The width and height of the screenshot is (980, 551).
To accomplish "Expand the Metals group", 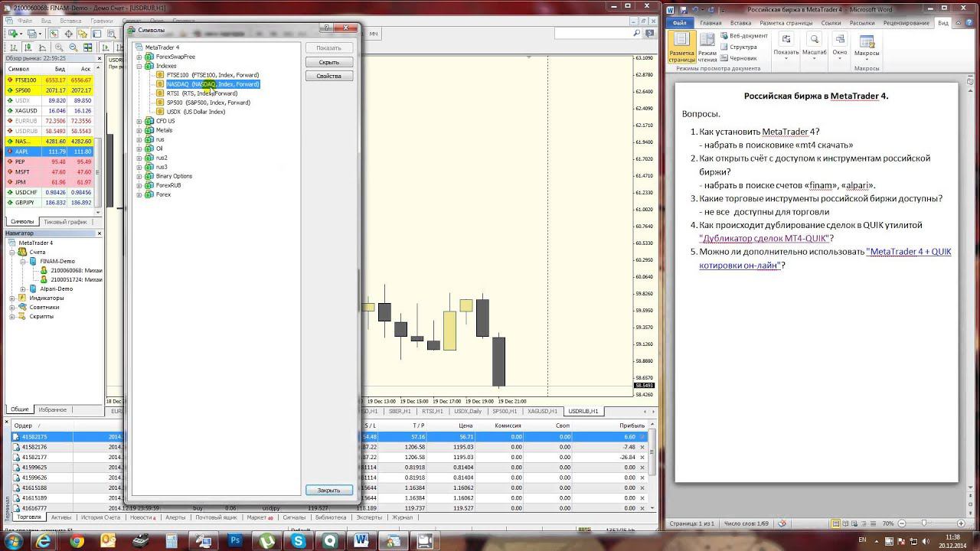I will (x=139, y=130).
